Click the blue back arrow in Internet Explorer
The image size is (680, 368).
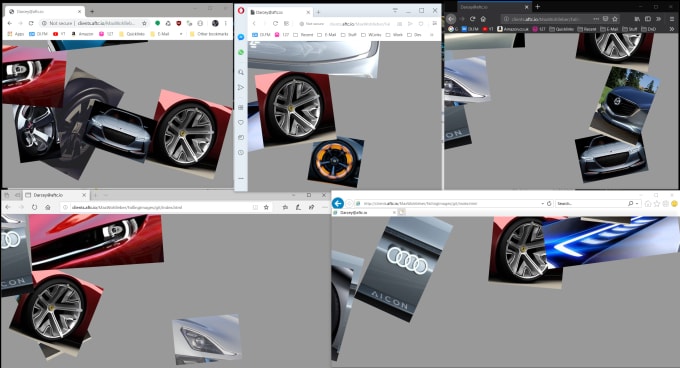pos(338,203)
